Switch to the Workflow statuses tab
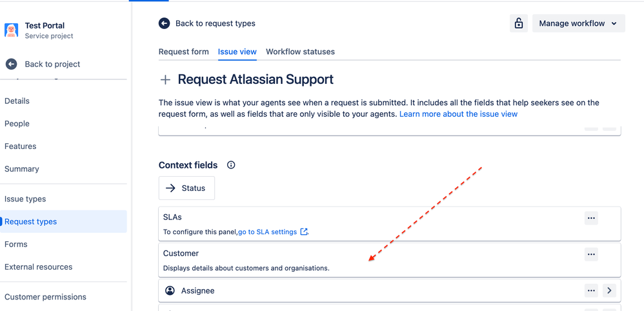 (300, 52)
